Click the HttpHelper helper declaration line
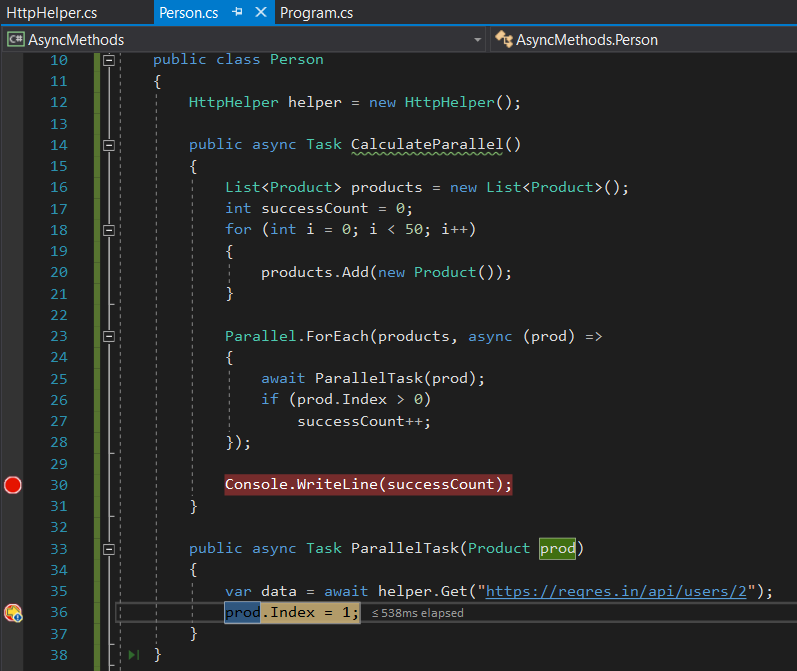This screenshot has height=671, width=797. [x=354, y=102]
